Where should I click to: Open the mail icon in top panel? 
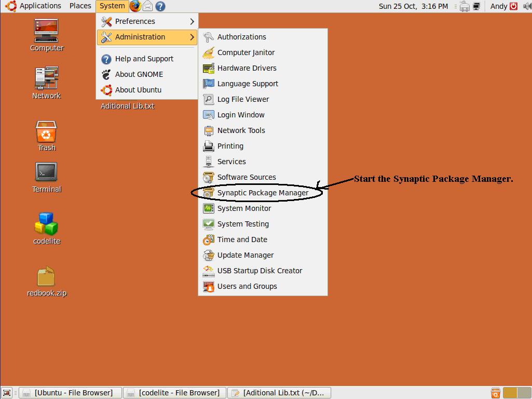click(x=147, y=6)
